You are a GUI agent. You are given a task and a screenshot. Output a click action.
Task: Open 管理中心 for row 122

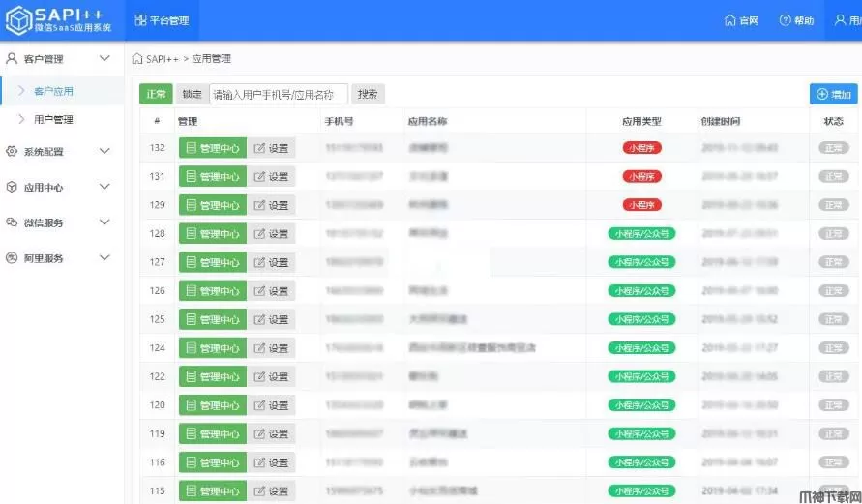pyautogui.click(x=212, y=376)
